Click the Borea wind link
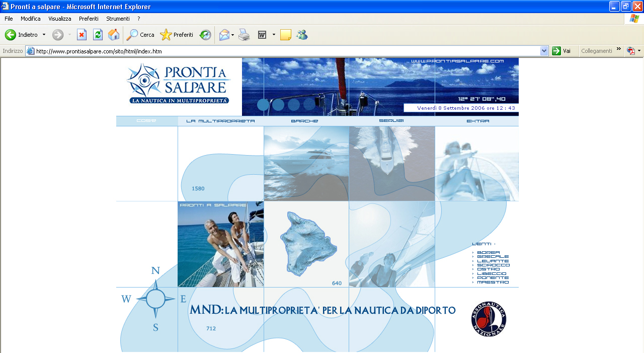The width and height of the screenshot is (644, 353). (488, 252)
